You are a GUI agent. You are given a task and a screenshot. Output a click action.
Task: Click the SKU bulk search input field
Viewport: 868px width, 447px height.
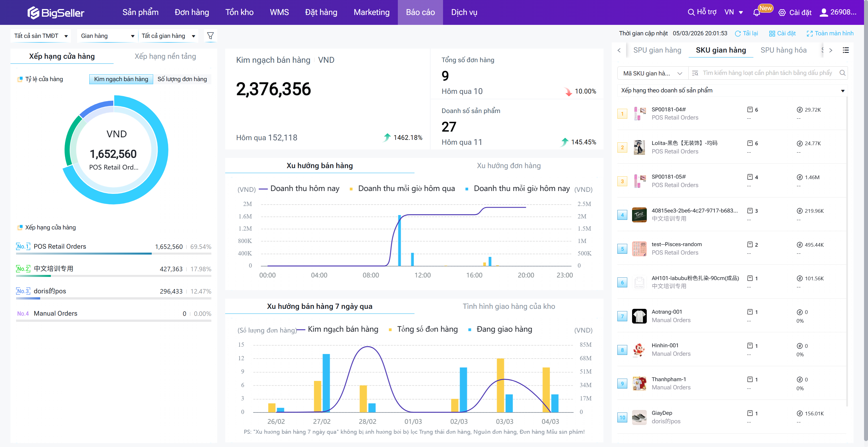[767, 73]
